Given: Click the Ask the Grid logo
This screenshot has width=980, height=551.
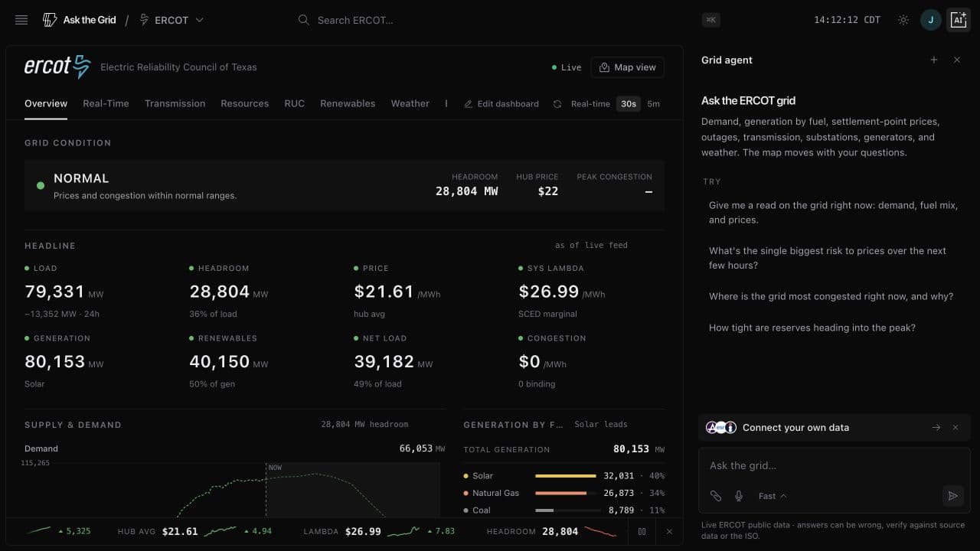Looking at the screenshot, I should [80, 20].
